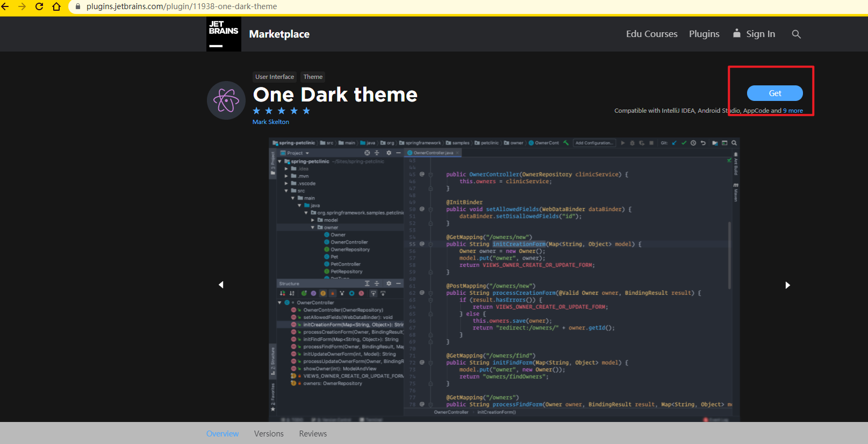Click the browser forward arrow

[22, 6]
